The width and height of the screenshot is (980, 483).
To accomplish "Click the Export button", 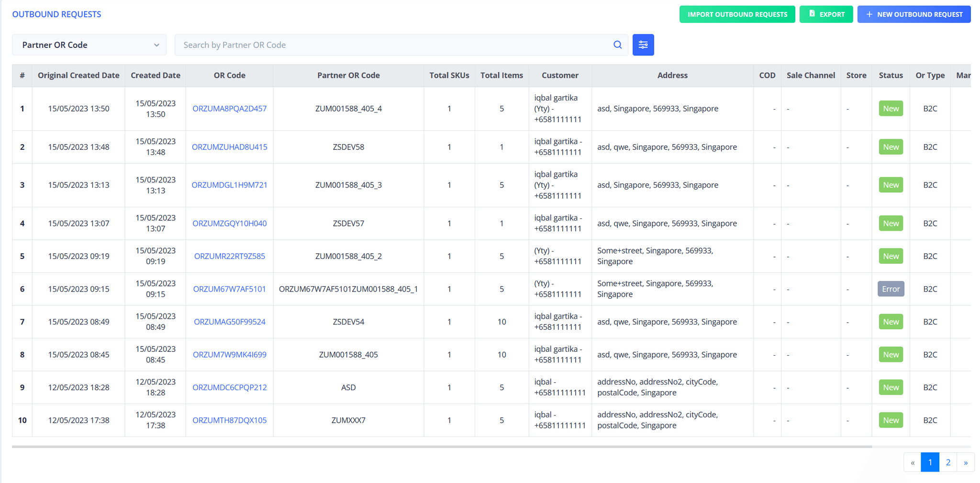I will pyautogui.click(x=826, y=14).
